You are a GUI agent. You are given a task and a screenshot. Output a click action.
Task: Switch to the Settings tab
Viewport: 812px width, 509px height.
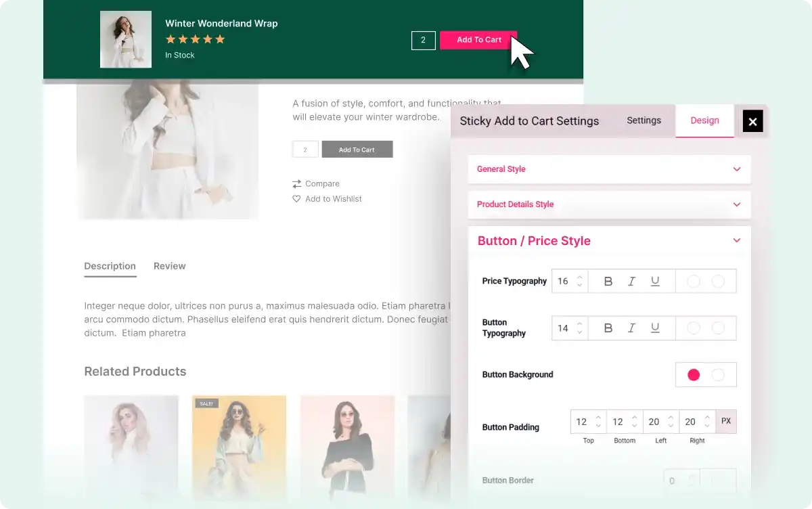(644, 120)
